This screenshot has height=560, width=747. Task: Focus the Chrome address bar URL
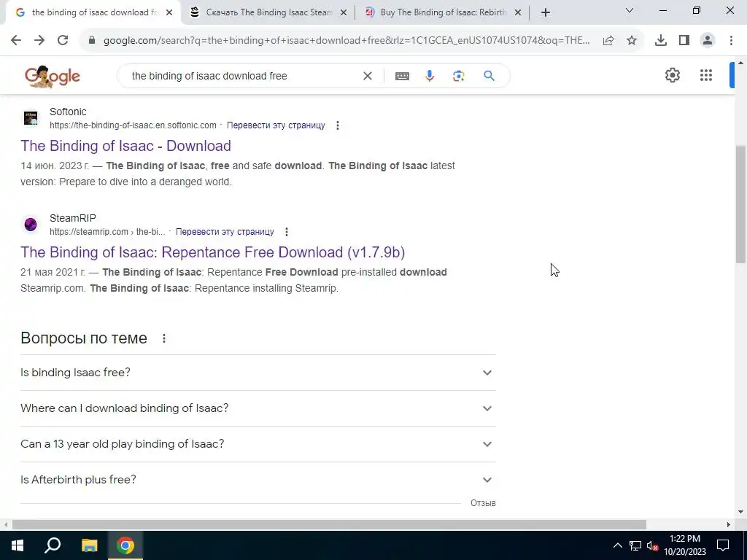(x=347, y=41)
